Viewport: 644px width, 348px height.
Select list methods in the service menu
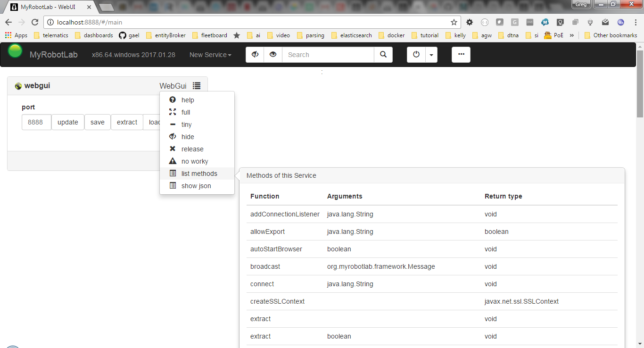197,174
